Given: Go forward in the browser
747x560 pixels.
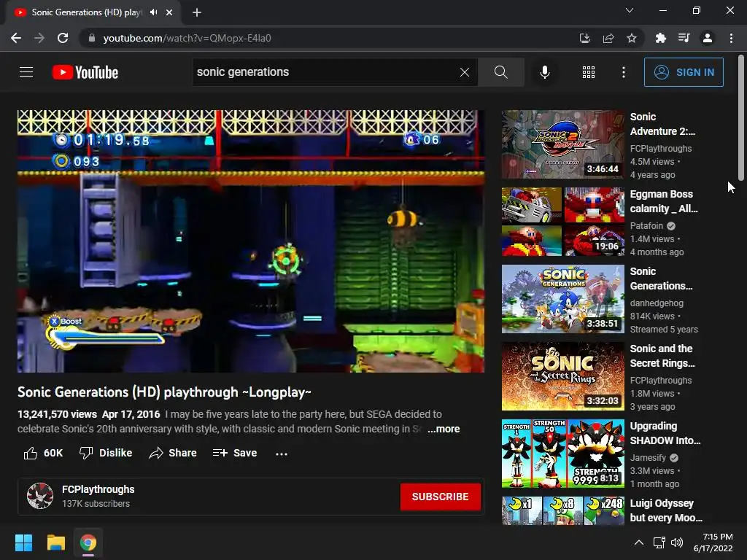Looking at the screenshot, I should (39, 38).
